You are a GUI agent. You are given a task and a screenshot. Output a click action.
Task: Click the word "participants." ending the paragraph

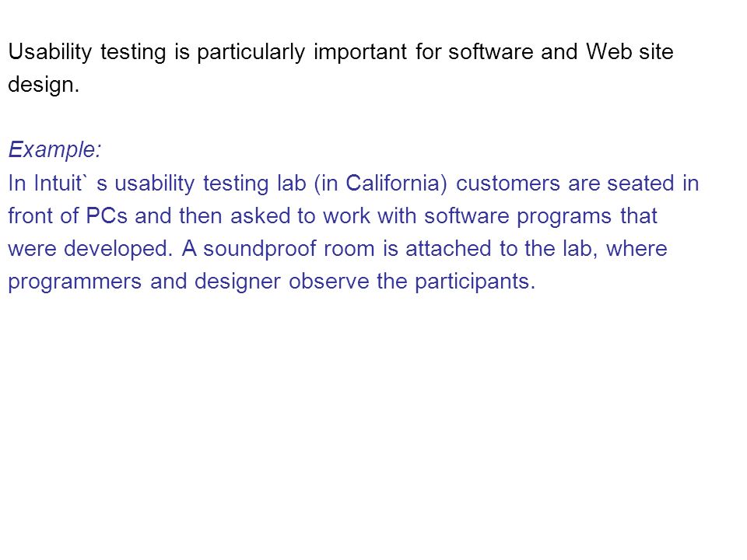(x=475, y=282)
